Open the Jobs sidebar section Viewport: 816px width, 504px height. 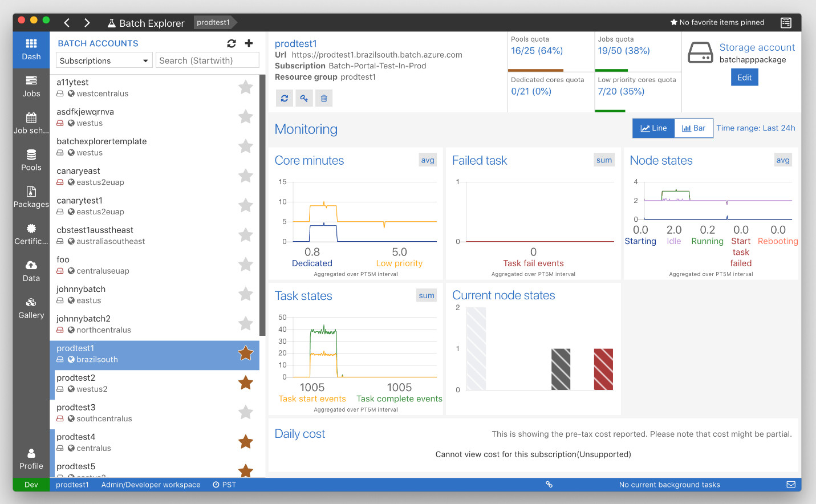click(x=31, y=87)
